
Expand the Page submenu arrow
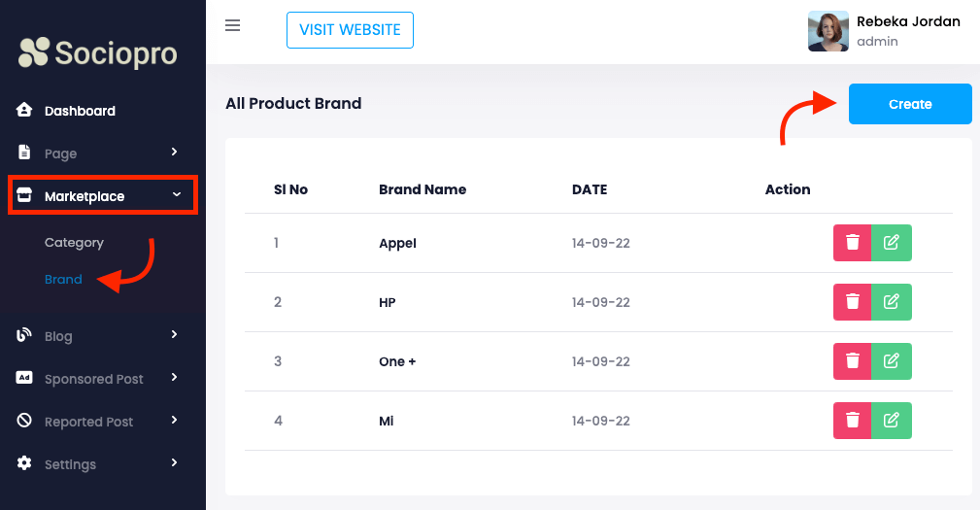pos(175,153)
